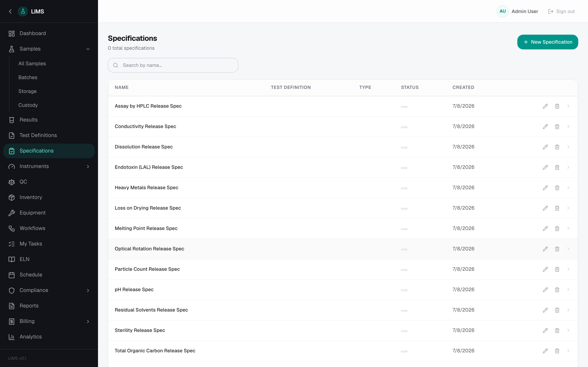
Task: Click pencil icon for Dissolution Release Spec
Action: (x=545, y=147)
